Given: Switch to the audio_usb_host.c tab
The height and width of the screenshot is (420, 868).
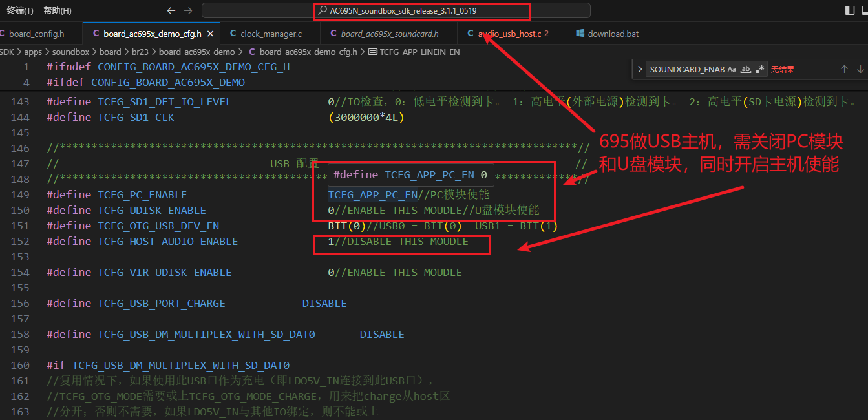Looking at the screenshot, I should (x=513, y=34).
